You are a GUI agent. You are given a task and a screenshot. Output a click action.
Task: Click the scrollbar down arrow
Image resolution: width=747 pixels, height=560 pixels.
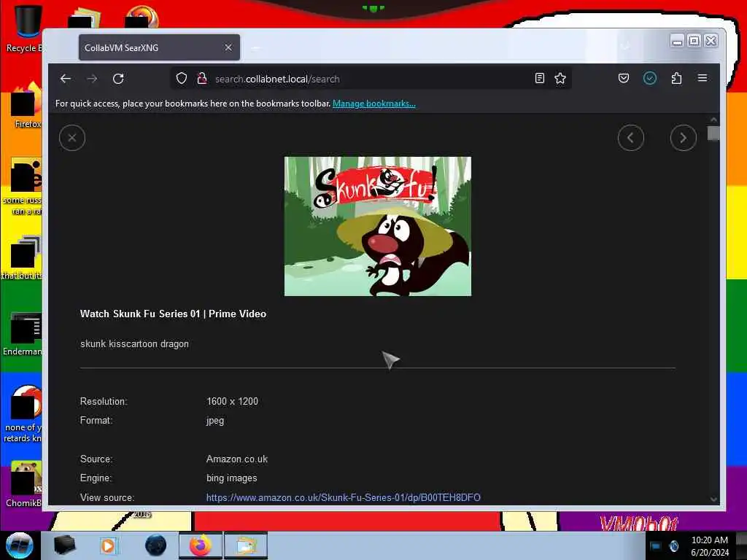[x=713, y=499]
